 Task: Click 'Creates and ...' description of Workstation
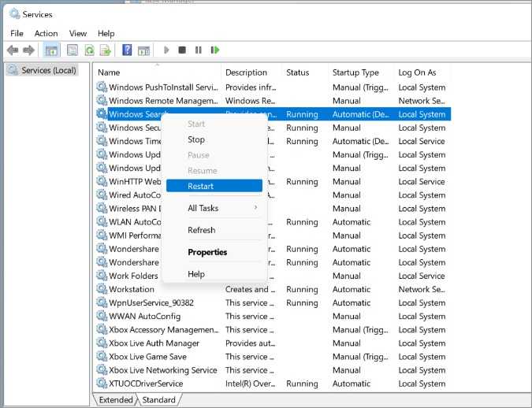(x=251, y=289)
